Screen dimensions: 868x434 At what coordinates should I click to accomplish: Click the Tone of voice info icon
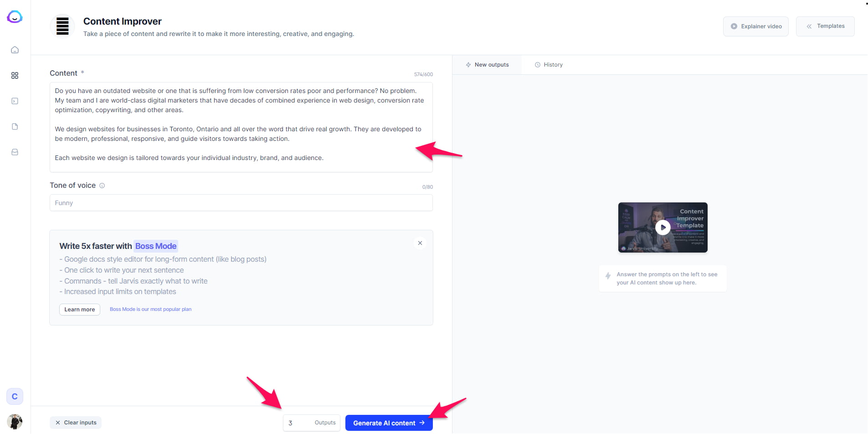[102, 186]
